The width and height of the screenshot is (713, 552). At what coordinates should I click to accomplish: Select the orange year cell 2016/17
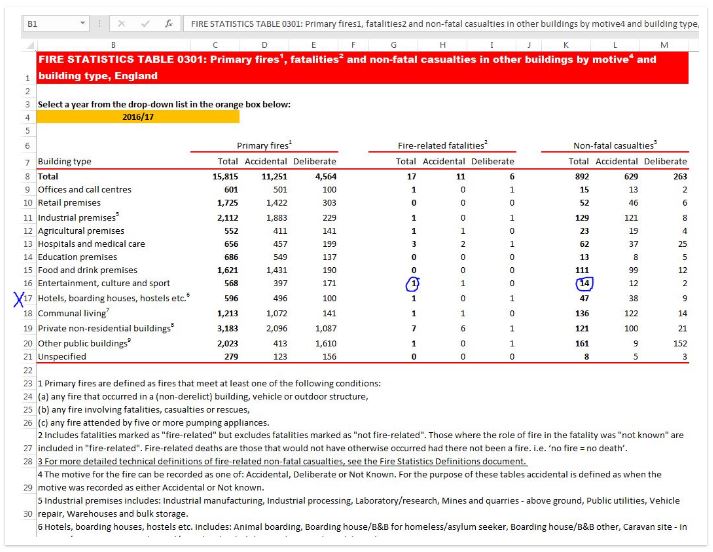138,117
